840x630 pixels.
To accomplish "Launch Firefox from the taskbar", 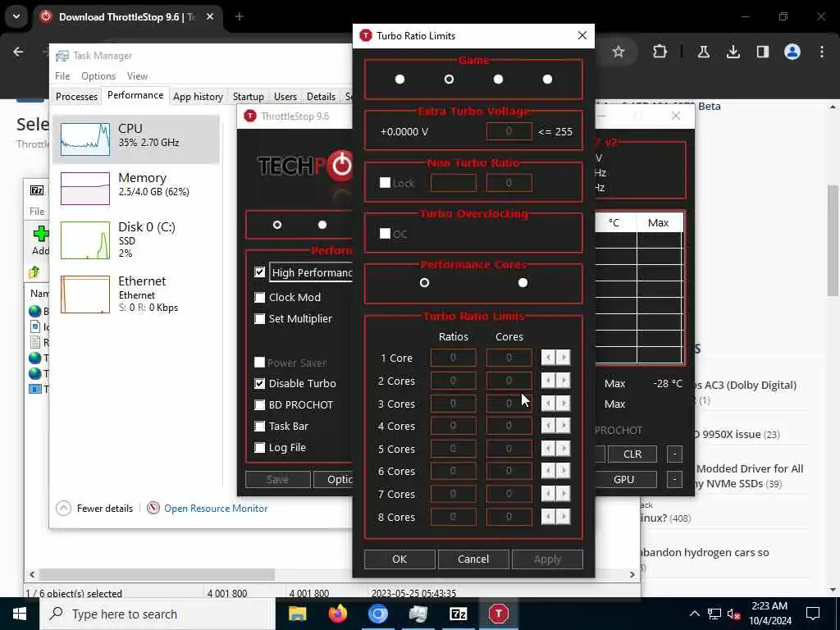I will click(x=337, y=614).
